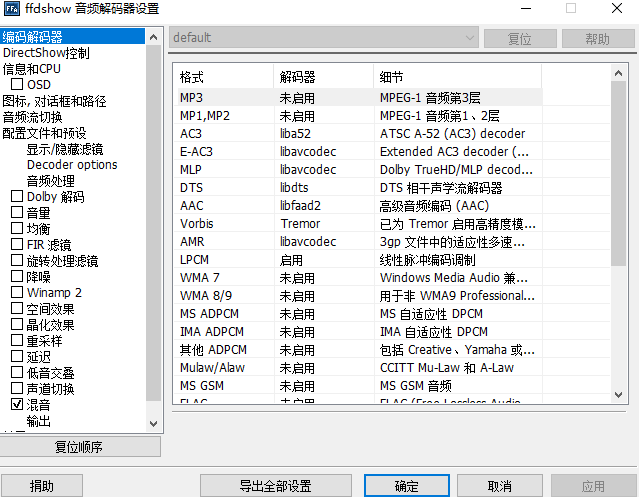Click the 格式 column header
639x497 pixels.
[x=225, y=77]
